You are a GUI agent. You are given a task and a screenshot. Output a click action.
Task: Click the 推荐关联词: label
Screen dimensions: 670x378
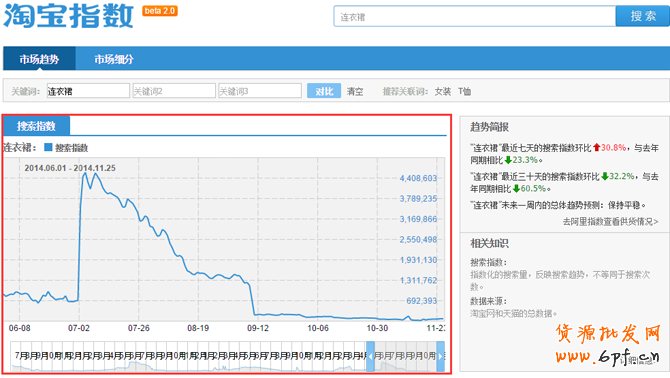pos(405,91)
